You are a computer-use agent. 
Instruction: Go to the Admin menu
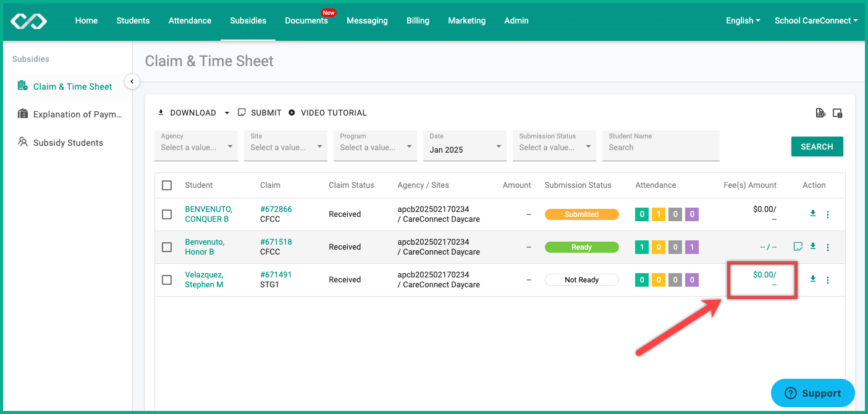tap(516, 20)
